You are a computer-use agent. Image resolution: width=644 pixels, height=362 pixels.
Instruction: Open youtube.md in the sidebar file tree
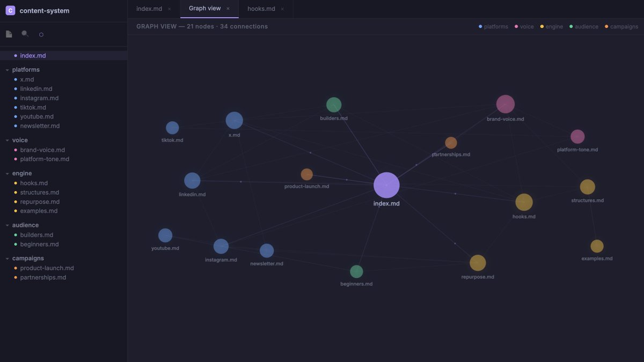coord(63,116)
